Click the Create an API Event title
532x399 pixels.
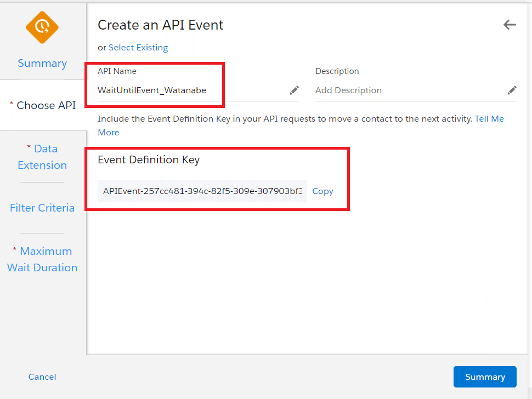161,25
